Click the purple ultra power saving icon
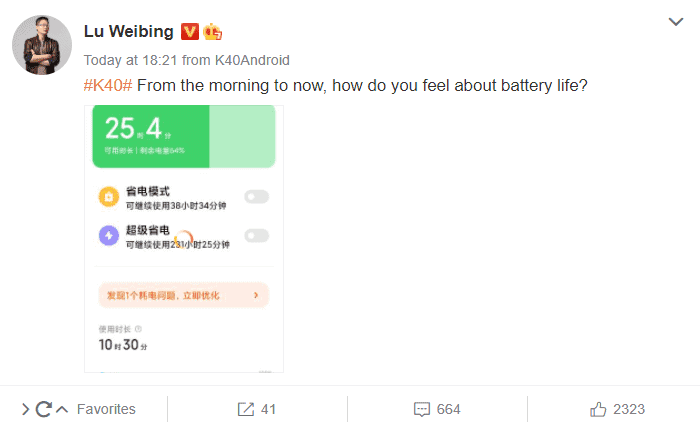 pyautogui.click(x=108, y=236)
